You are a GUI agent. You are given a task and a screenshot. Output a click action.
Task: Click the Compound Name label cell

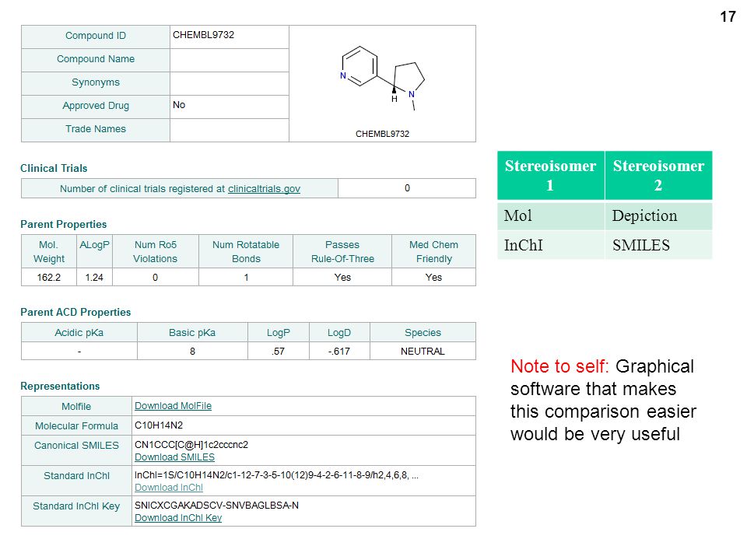95,60
